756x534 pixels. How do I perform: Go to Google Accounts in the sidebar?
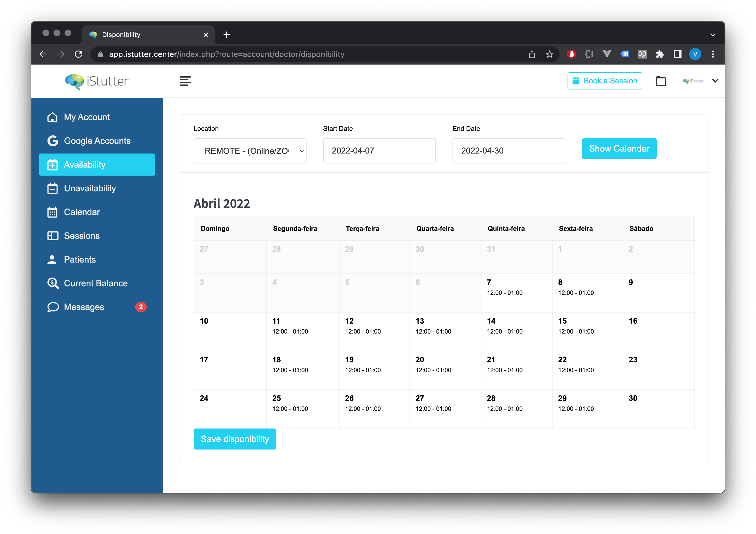pos(97,141)
